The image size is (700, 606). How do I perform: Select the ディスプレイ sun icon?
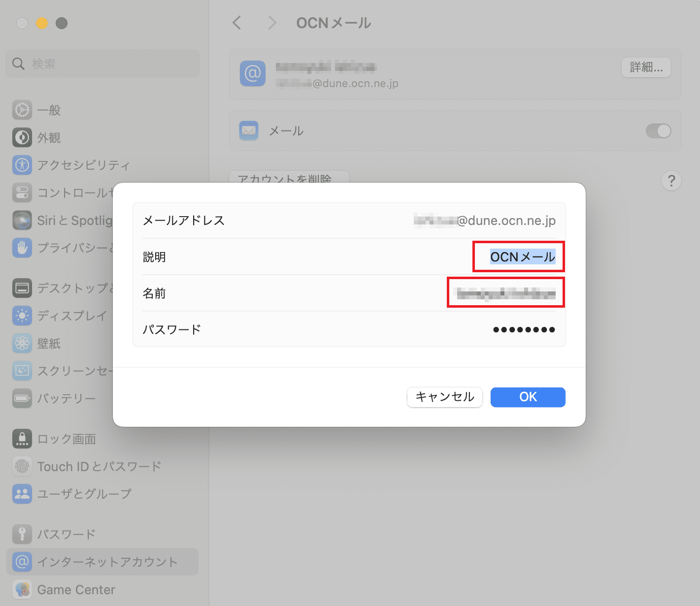(x=22, y=316)
